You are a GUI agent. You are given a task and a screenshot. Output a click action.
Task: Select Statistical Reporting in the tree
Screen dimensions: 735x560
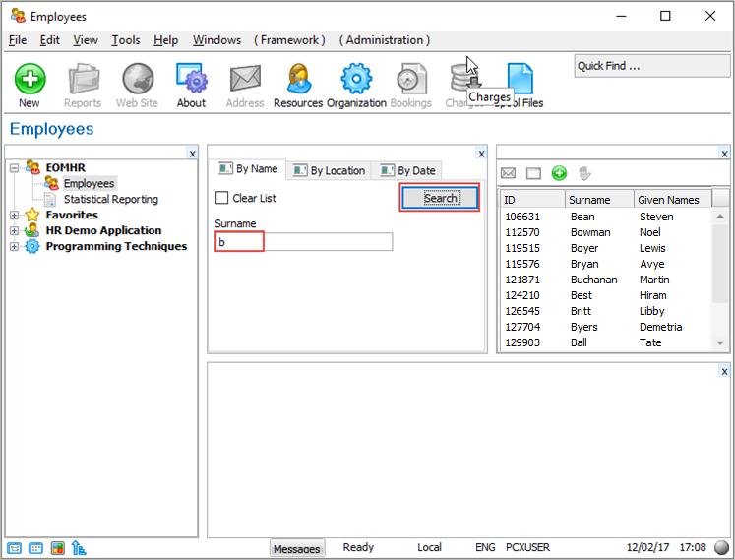point(111,200)
